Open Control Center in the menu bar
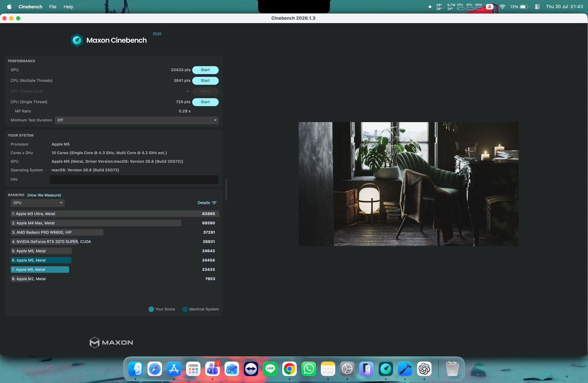 [x=537, y=7]
